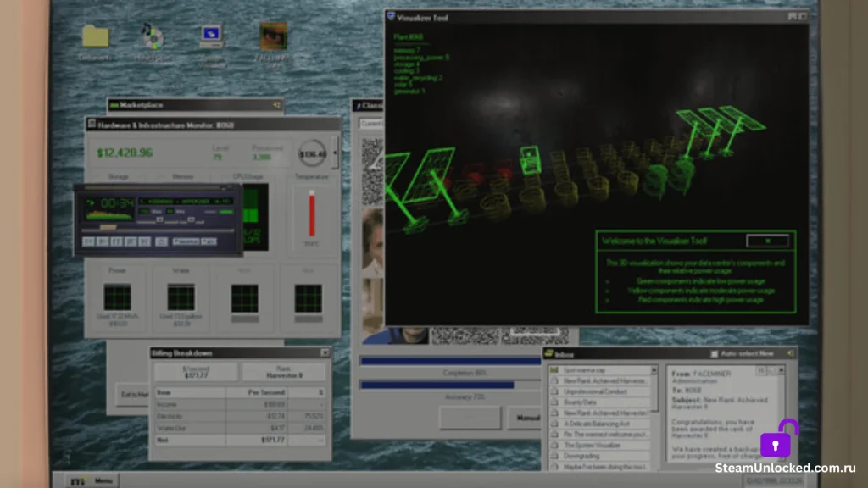Expand the arrow tab beside the $136.40 dial
This screenshot has width=868, height=488.
coord(334,152)
